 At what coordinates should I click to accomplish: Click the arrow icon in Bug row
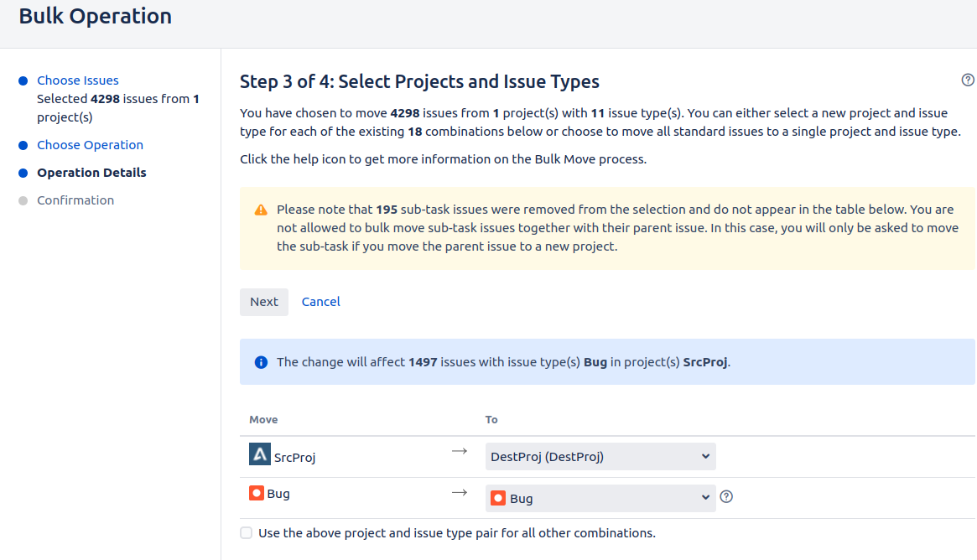[459, 493]
